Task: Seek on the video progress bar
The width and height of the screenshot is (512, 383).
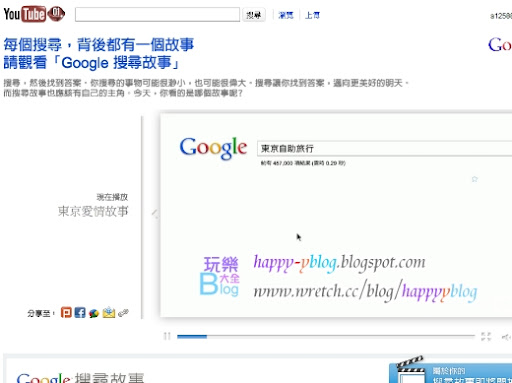Action: 326,336
